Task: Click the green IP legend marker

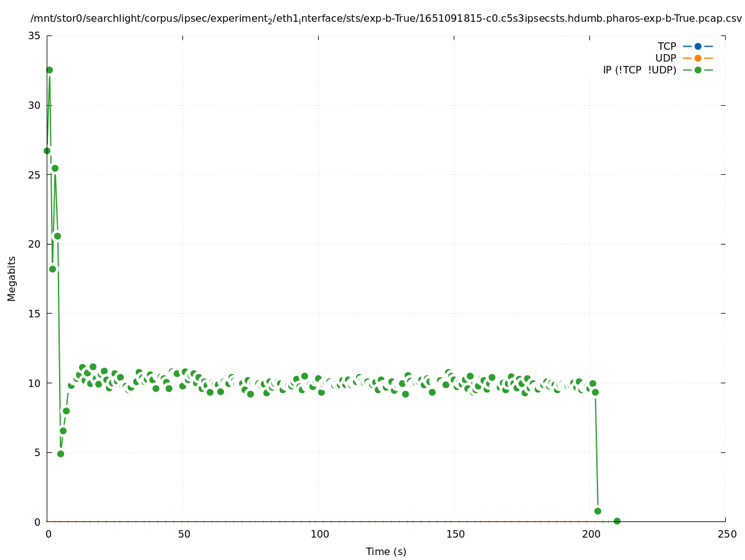Action: coord(698,70)
